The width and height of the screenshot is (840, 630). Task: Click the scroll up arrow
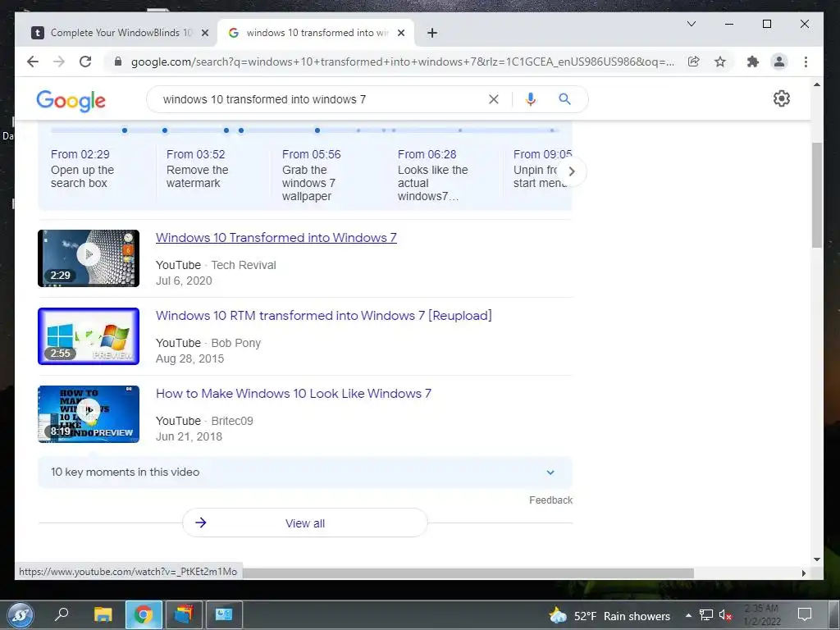tap(816, 84)
